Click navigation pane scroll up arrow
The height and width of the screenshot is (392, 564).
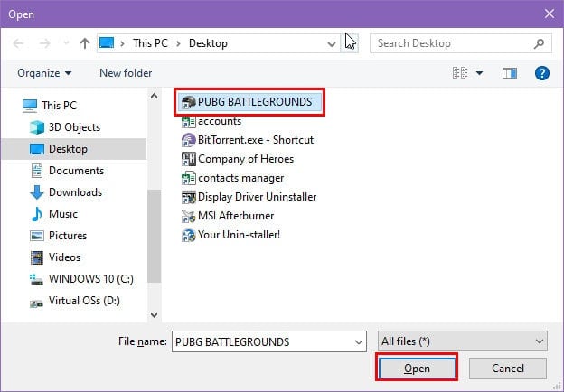click(155, 96)
